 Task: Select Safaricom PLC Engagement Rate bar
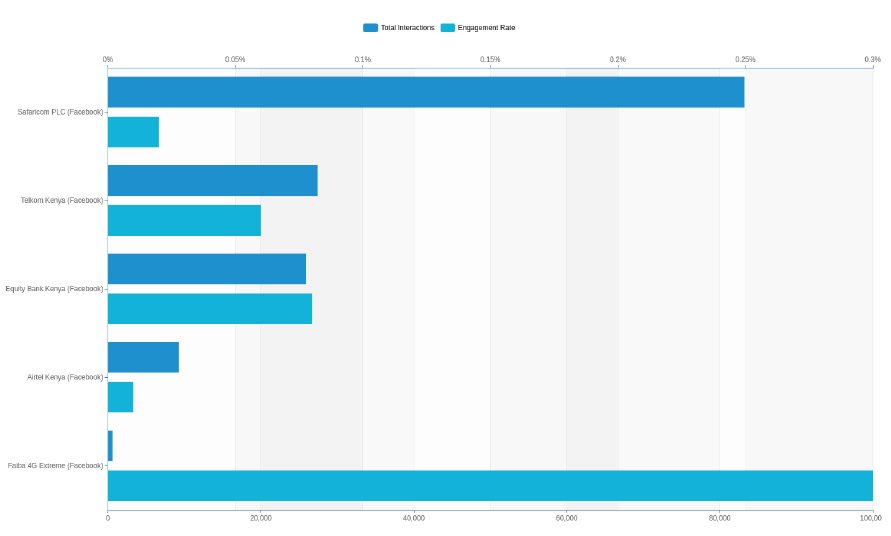coord(134,132)
